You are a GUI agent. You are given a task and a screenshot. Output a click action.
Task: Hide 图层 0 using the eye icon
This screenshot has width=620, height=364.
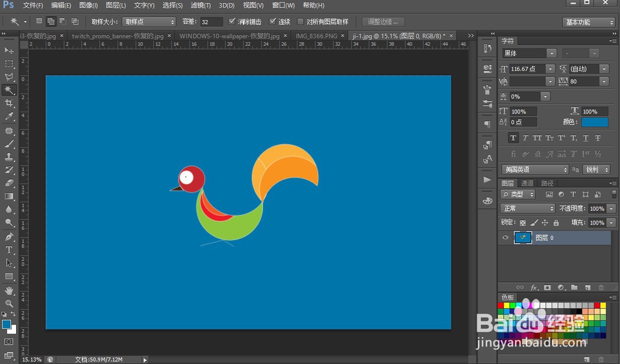pos(505,237)
